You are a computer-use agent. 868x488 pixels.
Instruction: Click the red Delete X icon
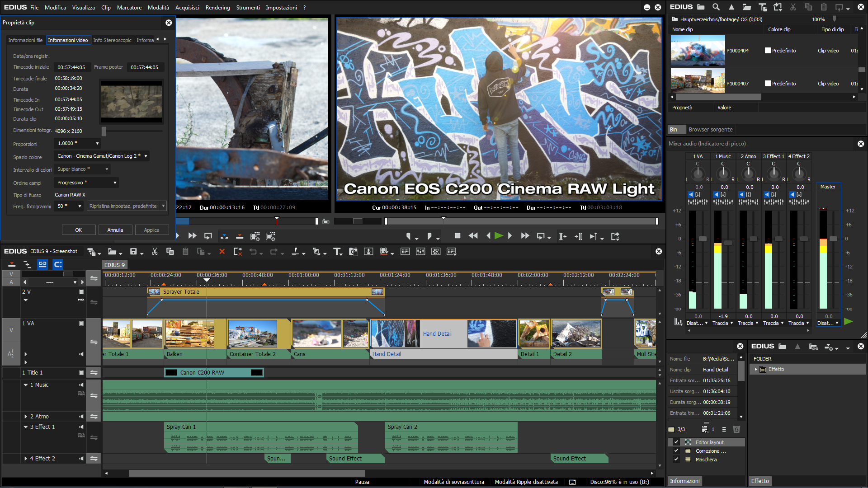pyautogui.click(x=222, y=252)
